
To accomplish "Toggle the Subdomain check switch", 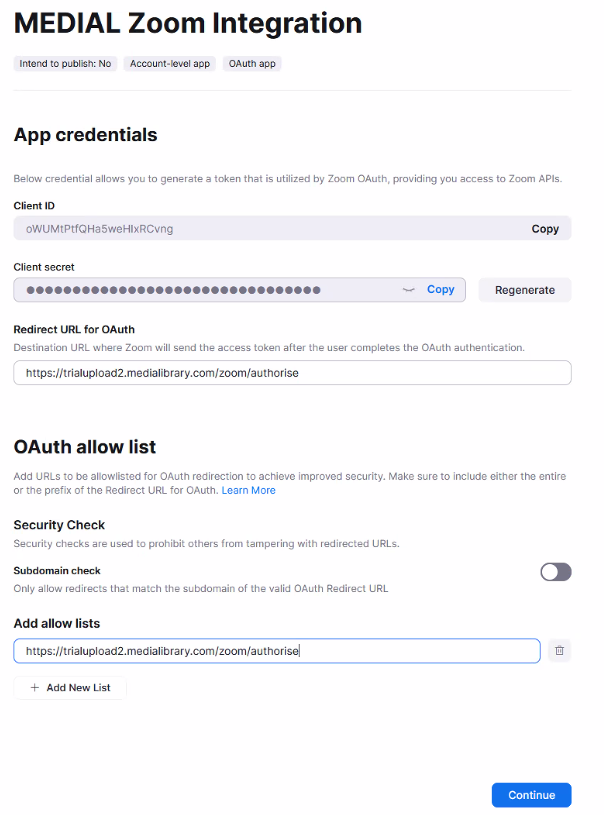I will click(x=556, y=572).
